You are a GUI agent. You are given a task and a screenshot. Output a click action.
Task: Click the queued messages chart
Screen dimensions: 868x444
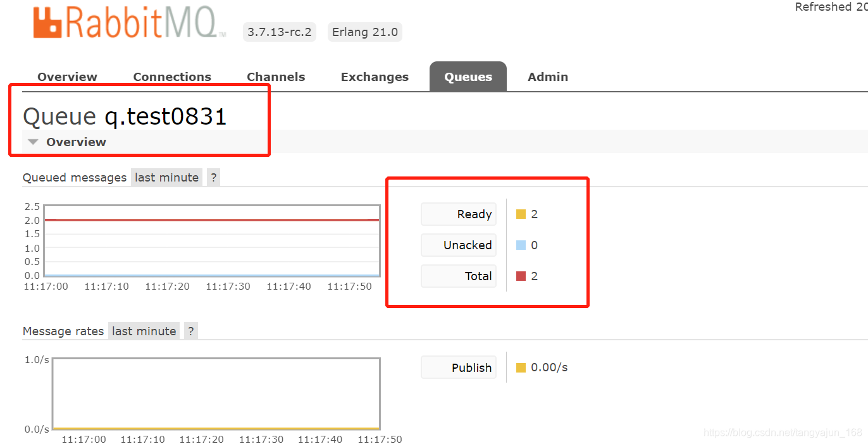tap(212, 241)
